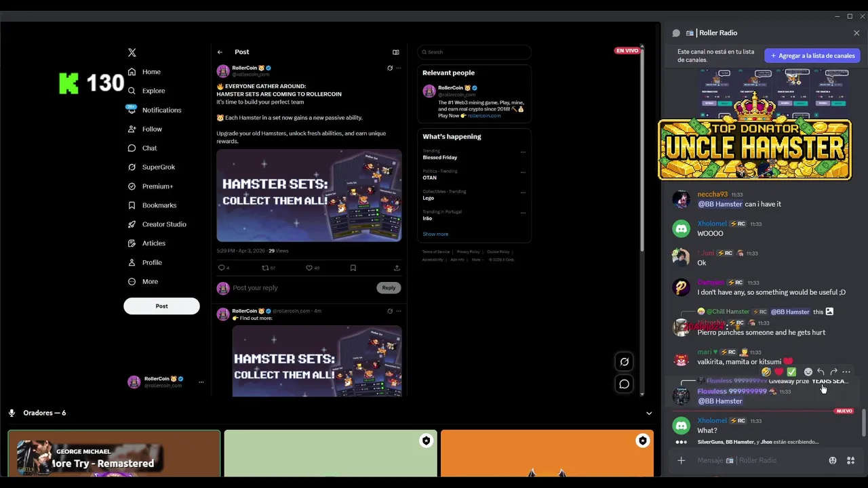
Task: Open the account switcher menu next to RollerCoin
Action: [201, 382]
